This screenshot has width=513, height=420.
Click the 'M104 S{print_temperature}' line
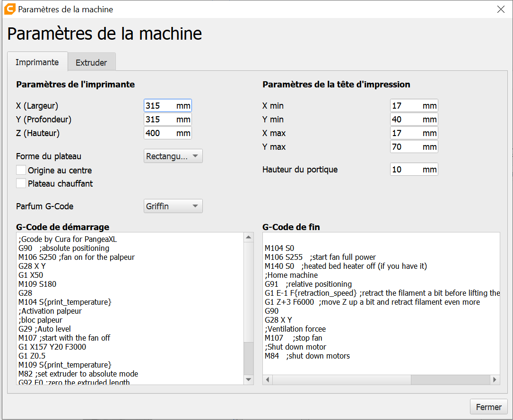[65, 302]
